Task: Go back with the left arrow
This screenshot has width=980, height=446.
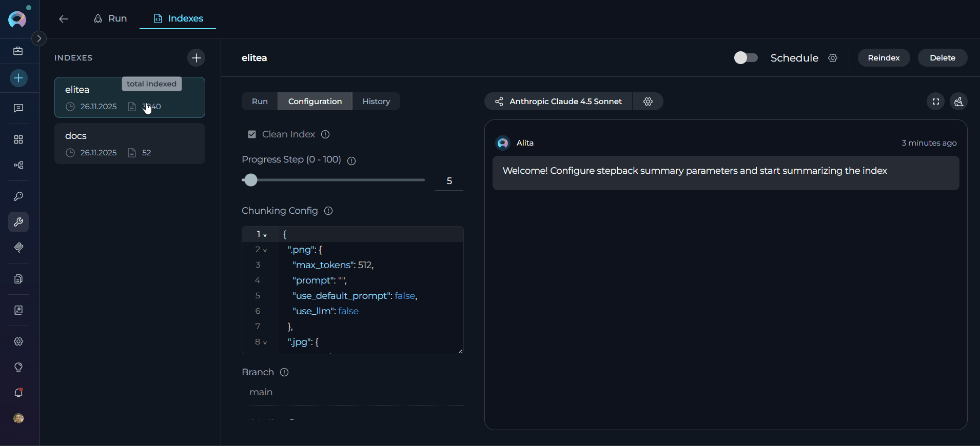Action: [64, 19]
